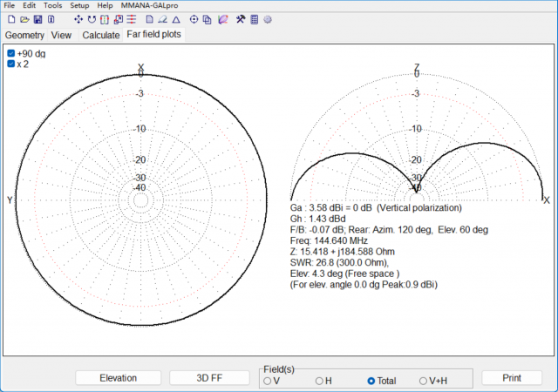Click the rotate arrow toolbar icon

(x=92, y=19)
